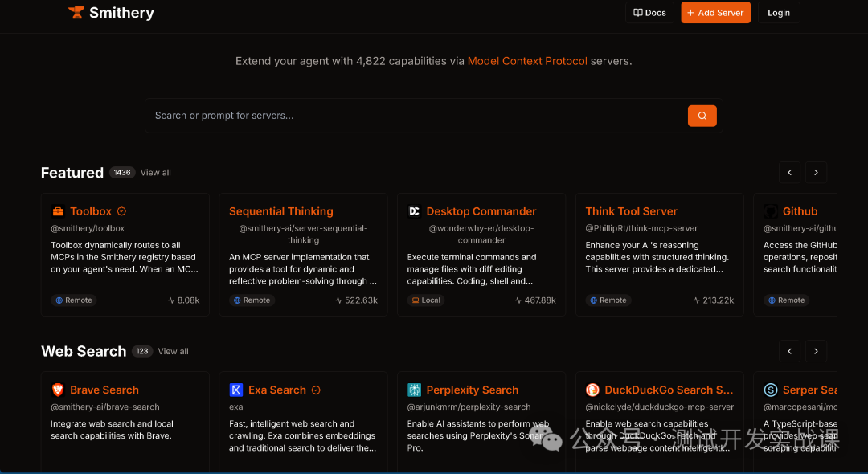The width and height of the screenshot is (868, 474).
Task: Click the @arjunkmrm/perplexity-search handle
Action: tap(469, 407)
